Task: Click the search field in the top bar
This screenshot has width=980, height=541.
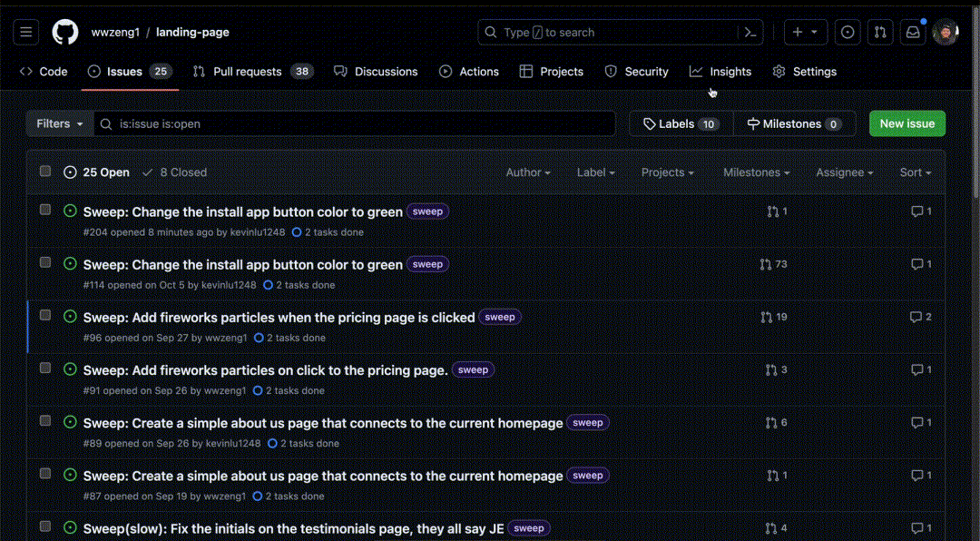Action: click(622, 32)
